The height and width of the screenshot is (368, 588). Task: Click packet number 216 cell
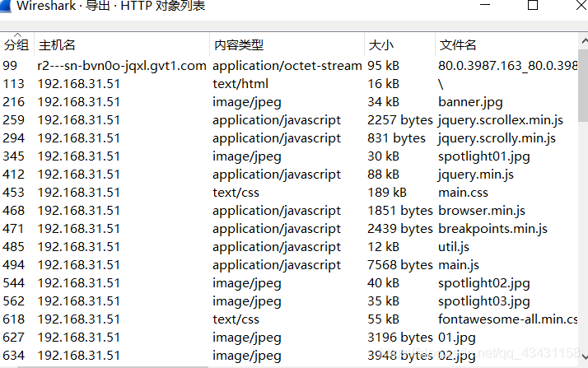[x=13, y=102]
